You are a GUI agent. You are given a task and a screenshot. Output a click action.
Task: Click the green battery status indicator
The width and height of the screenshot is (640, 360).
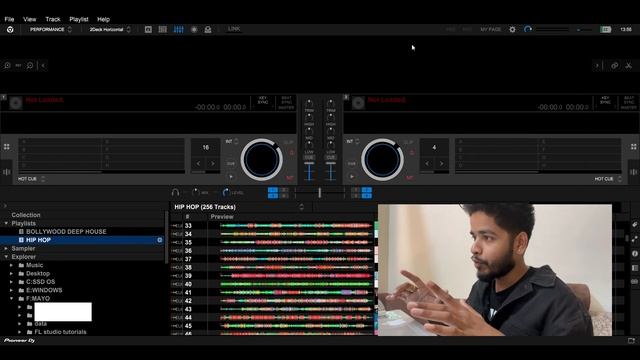point(605,29)
